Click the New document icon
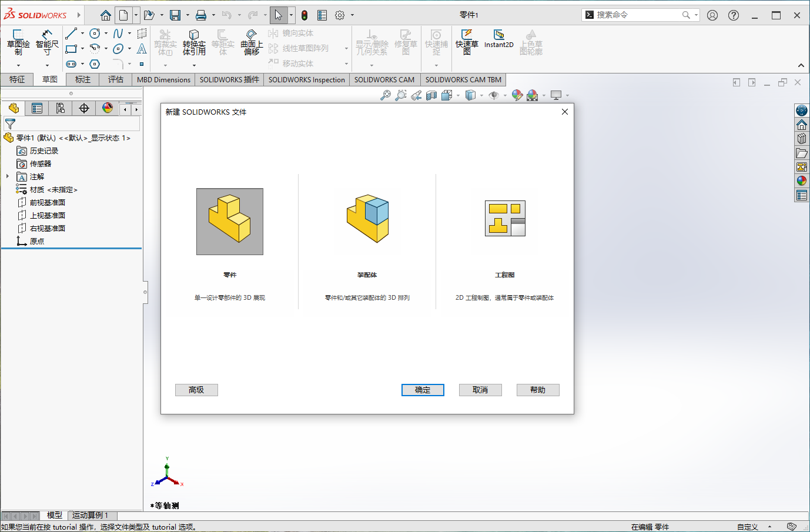Screen dimensions: 810x532 [123, 15]
